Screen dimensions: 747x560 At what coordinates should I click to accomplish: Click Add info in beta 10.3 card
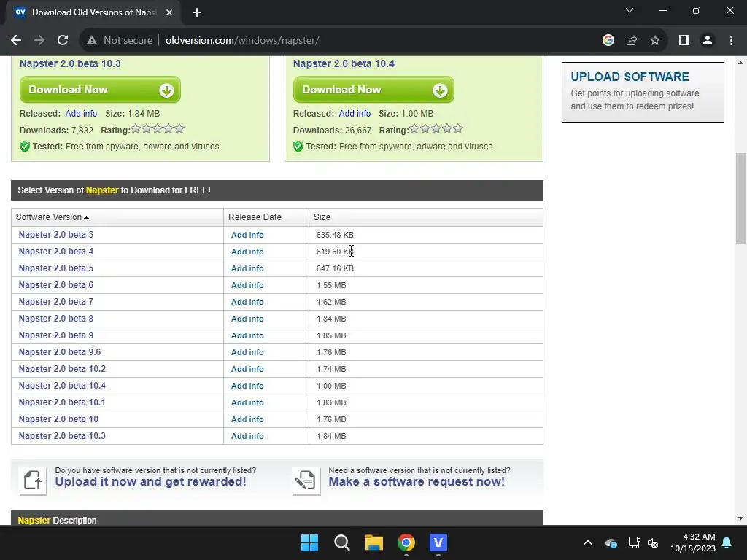pyautogui.click(x=81, y=113)
